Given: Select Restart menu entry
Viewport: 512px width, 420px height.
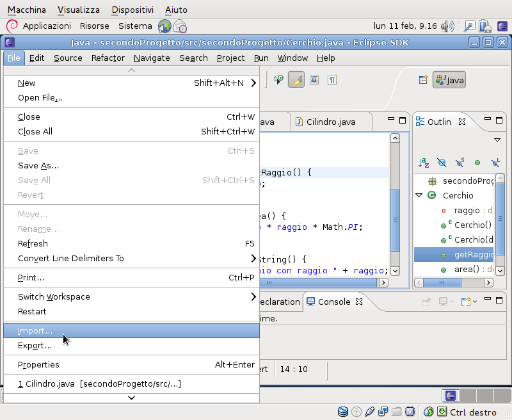Looking at the screenshot, I should click(x=131, y=311).
